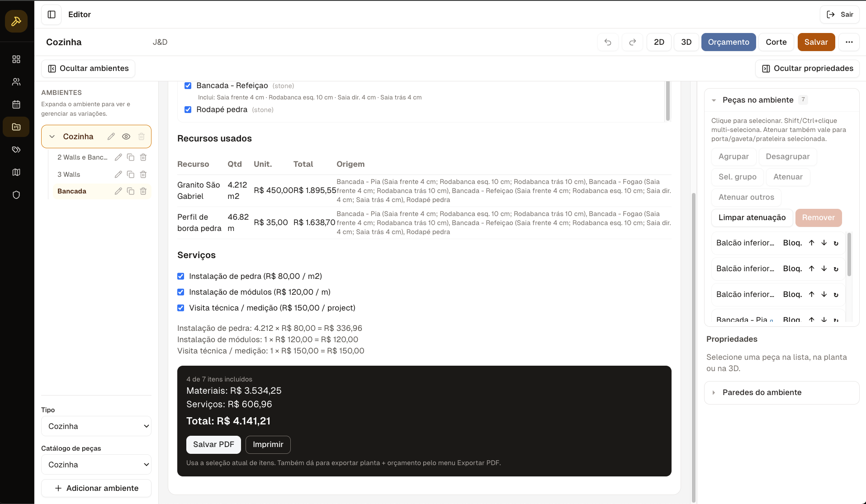Open the calendar sidebar icon
Viewport: 866px width, 504px height.
16,104
